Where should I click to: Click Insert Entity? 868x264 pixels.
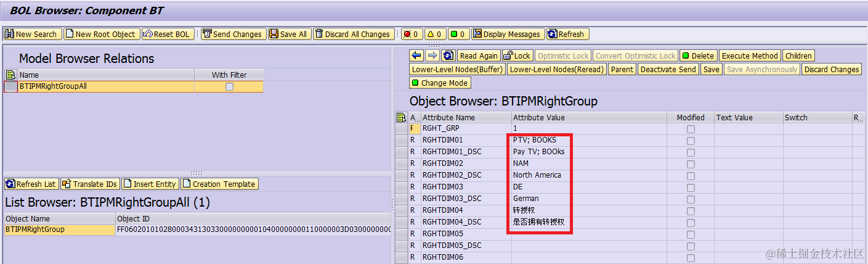(150, 184)
